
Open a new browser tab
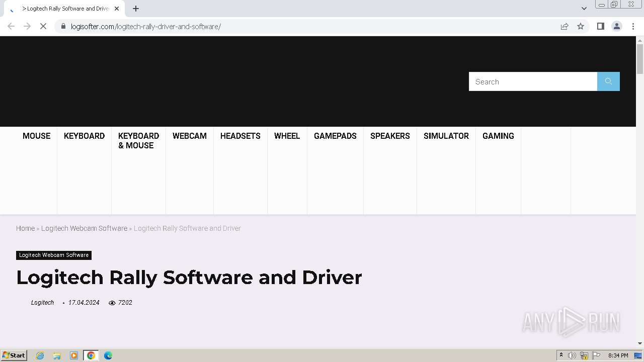[136, 9]
